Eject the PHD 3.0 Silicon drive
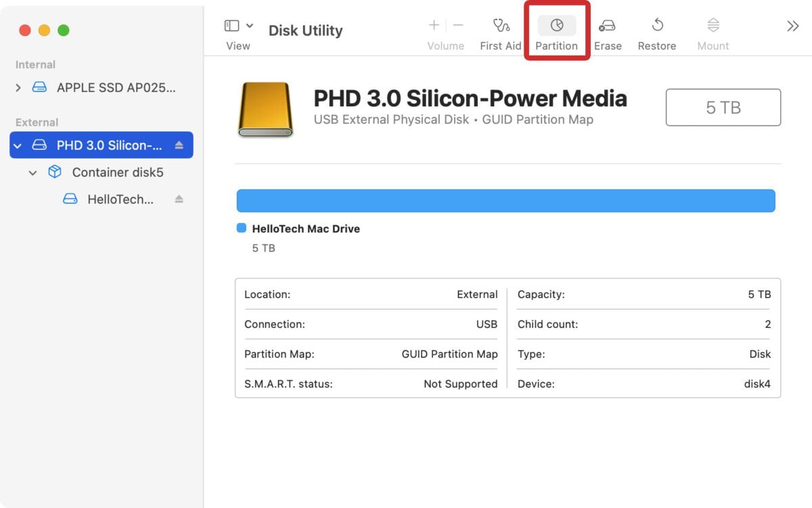 click(180, 144)
